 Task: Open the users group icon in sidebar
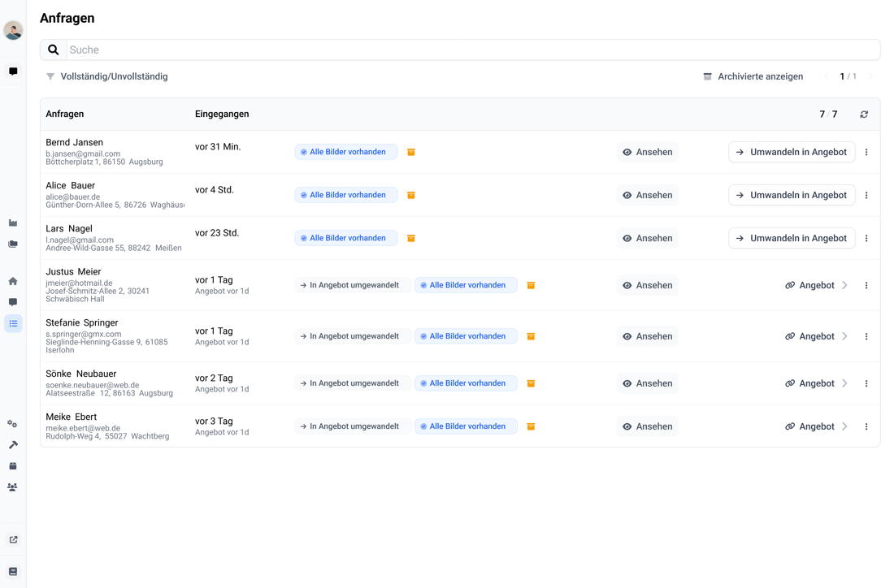tap(13, 487)
